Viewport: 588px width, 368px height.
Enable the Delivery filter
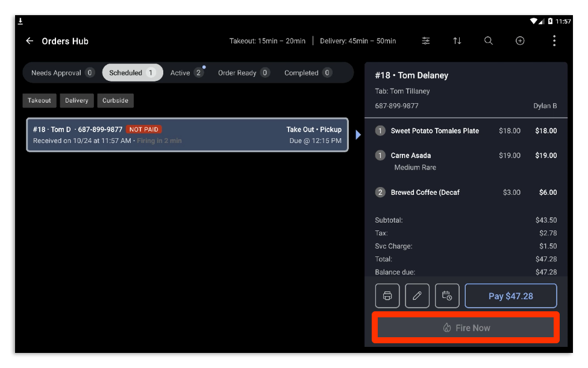[77, 100]
